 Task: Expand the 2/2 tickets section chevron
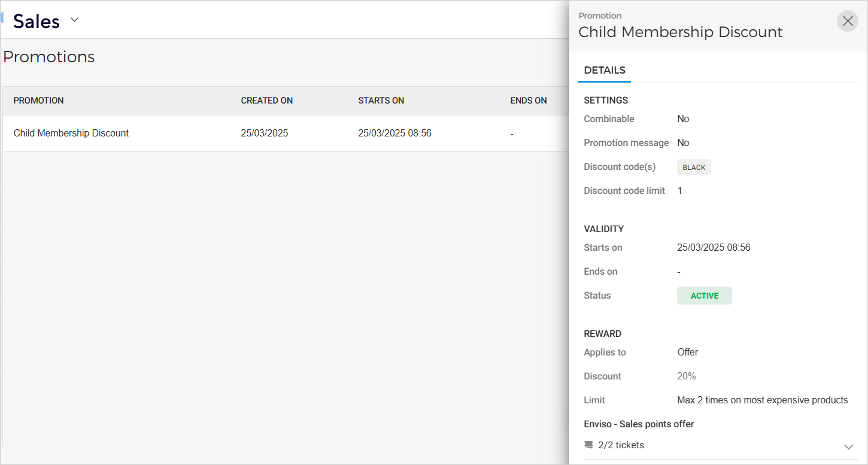point(848,446)
